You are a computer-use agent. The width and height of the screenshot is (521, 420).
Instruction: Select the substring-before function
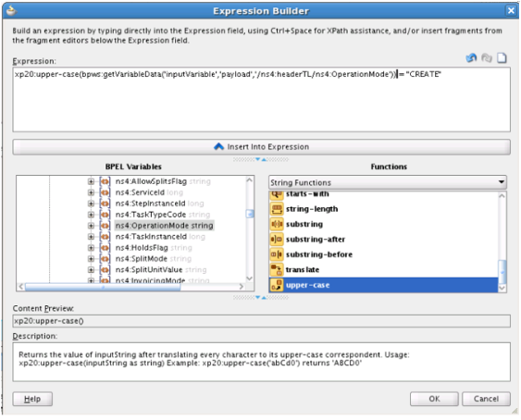pyautogui.click(x=319, y=254)
